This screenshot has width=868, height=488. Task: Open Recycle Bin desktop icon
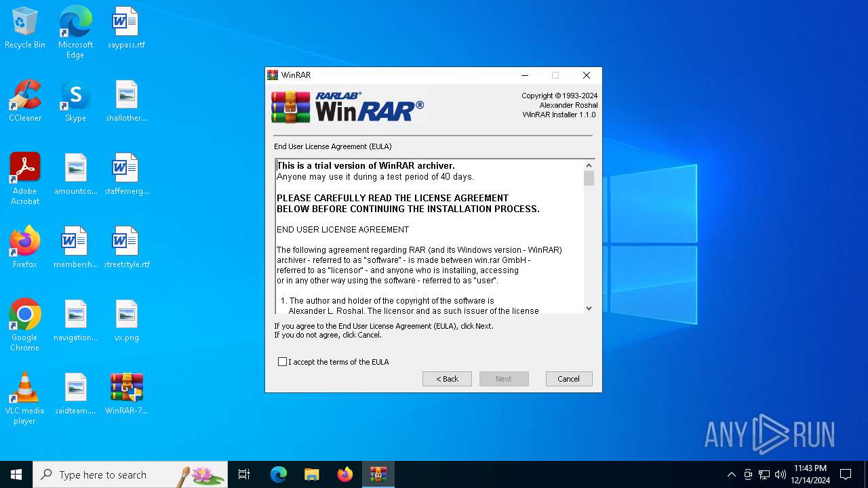click(x=25, y=29)
